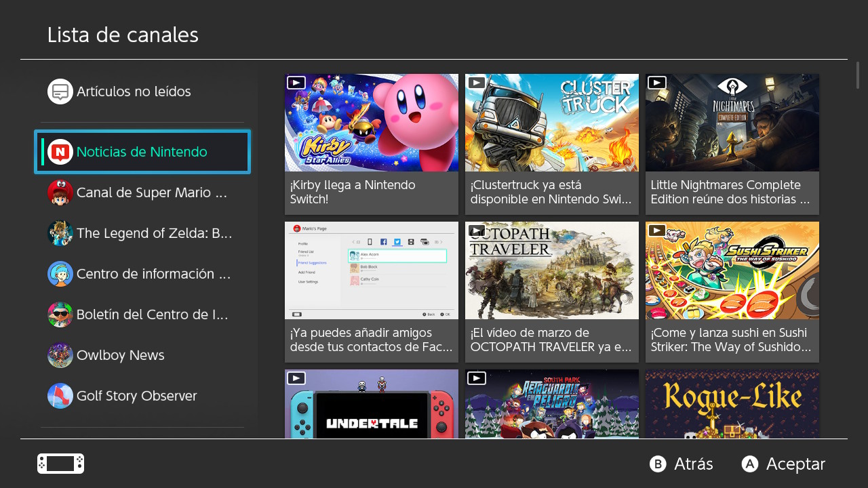Click headline '¡Clustertruck ya está disponible'
The width and height of the screenshot is (868, 488).
[x=551, y=192]
